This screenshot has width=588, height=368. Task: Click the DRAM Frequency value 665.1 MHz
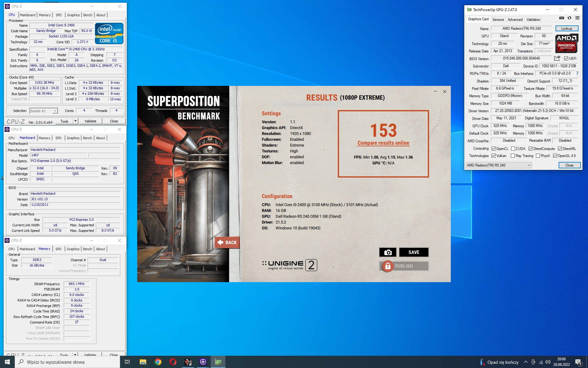click(x=77, y=284)
